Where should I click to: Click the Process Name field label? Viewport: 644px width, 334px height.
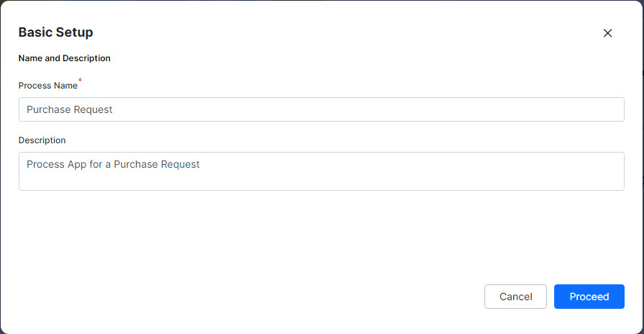pyautogui.click(x=48, y=86)
